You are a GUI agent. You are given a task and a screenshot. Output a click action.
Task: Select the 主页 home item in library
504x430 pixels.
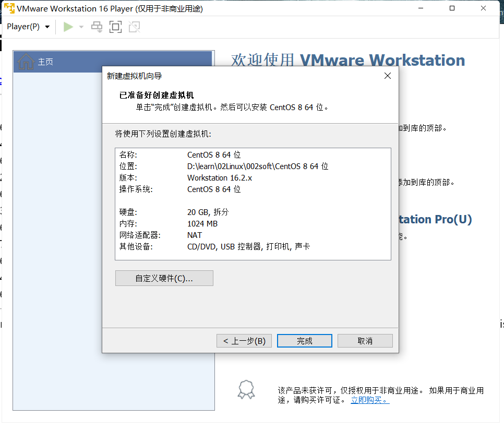pyautogui.click(x=113, y=62)
